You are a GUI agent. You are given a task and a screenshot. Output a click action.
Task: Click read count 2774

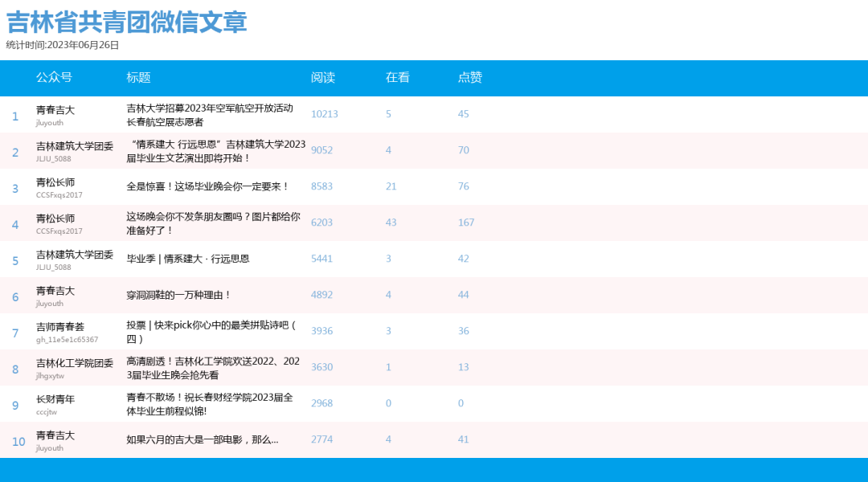point(321,439)
